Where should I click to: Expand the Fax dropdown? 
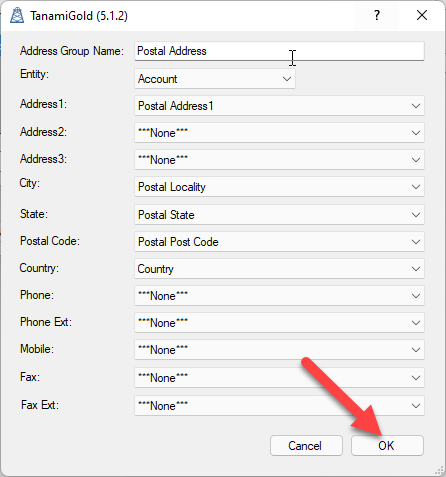(279, 378)
